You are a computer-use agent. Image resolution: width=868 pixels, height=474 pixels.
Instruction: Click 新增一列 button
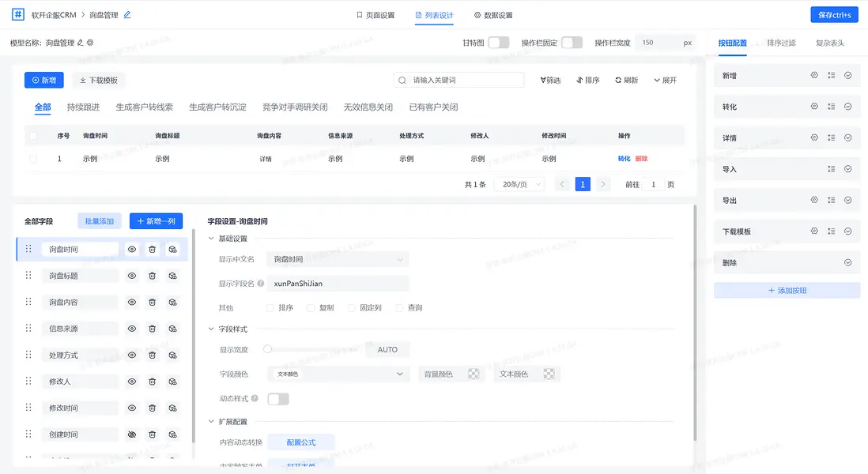[x=156, y=221]
